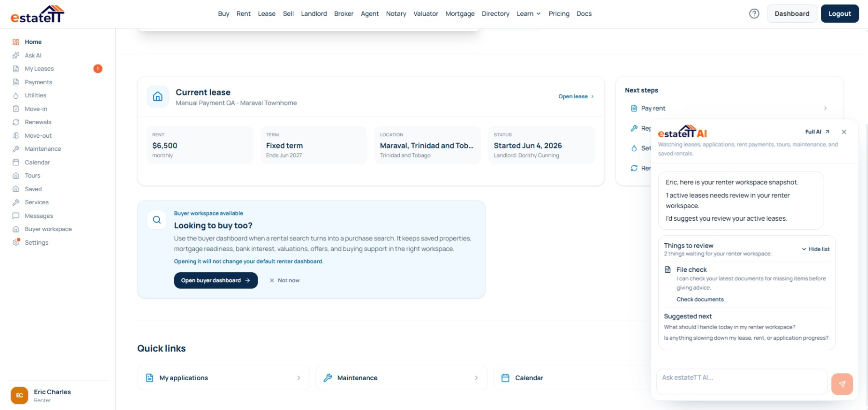Viewport: 868px width, 410px height.
Task: Click the Saved house icon in sidebar
Action: tap(16, 189)
